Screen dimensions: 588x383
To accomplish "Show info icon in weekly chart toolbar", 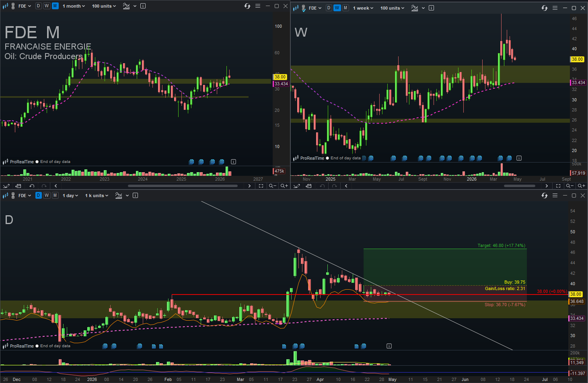I will pos(431,8).
